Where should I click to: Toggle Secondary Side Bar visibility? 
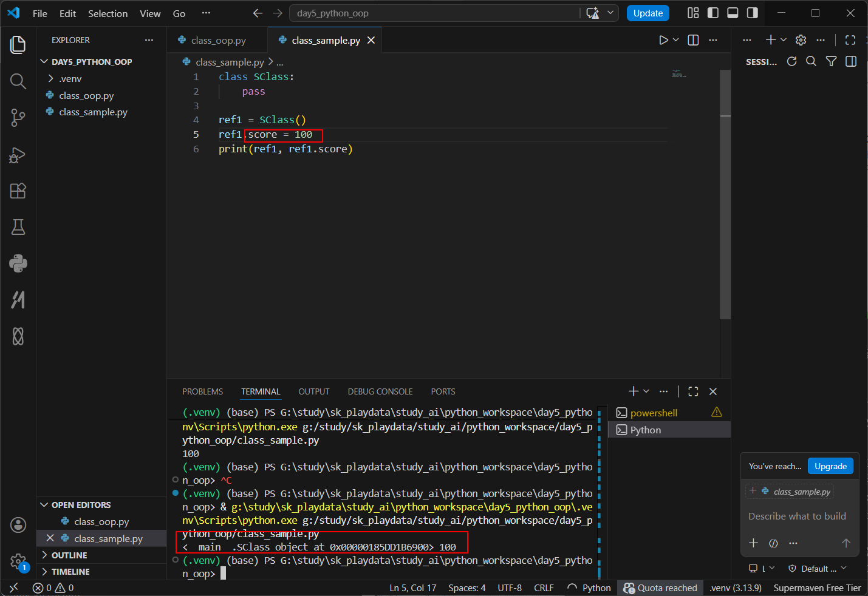click(753, 13)
